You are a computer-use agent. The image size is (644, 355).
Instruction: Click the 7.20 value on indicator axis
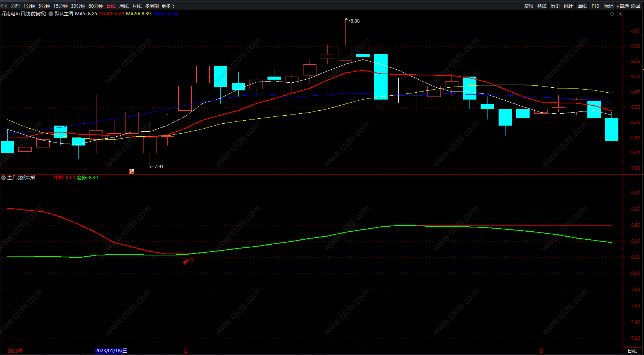(636, 338)
